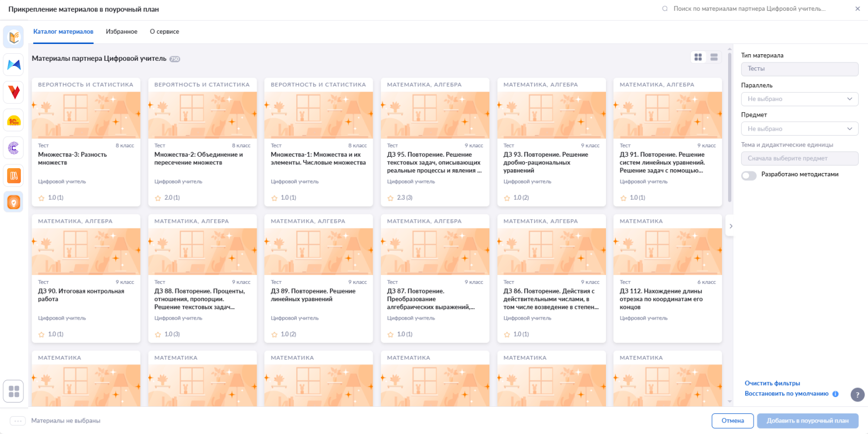Collapse the filter panel with the chevron

click(731, 226)
